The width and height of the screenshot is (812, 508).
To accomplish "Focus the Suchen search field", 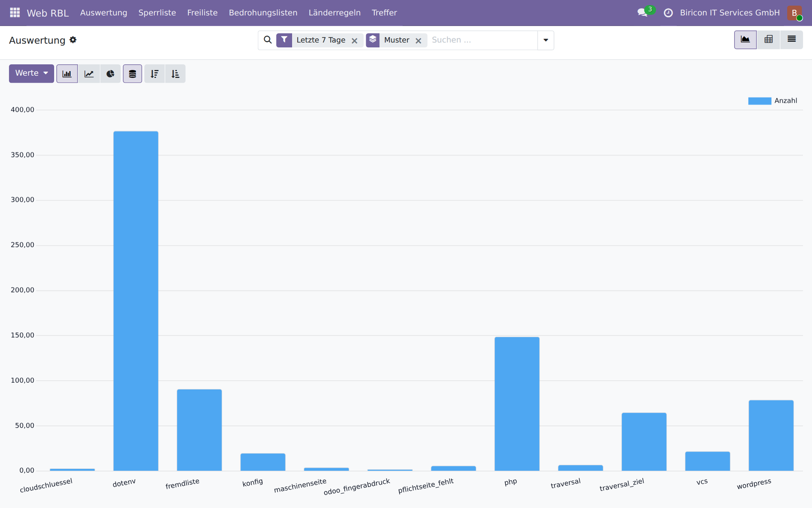I will click(482, 40).
